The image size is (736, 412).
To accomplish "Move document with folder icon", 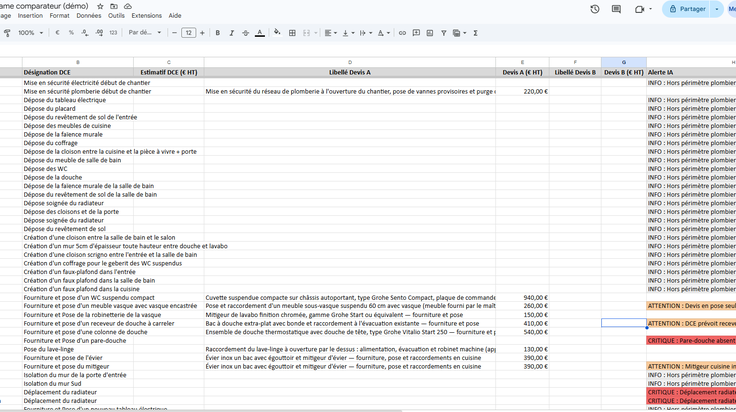I will coord(114,7).
